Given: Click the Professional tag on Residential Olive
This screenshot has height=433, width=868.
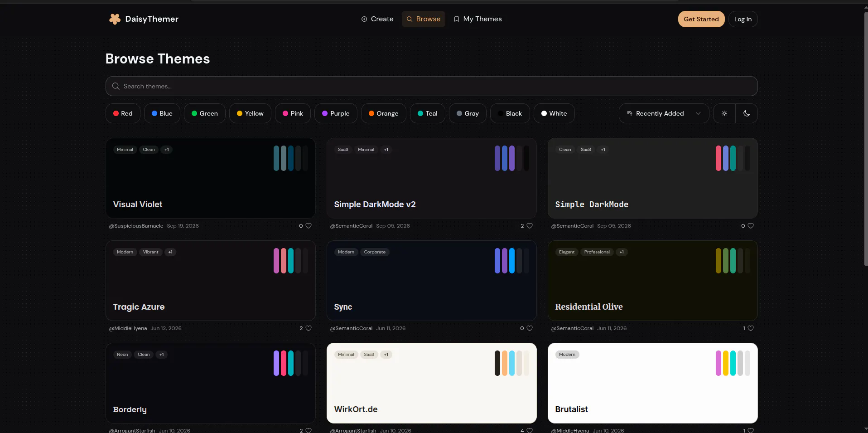Looking at the screenshot, I should [x=597, y=252].
